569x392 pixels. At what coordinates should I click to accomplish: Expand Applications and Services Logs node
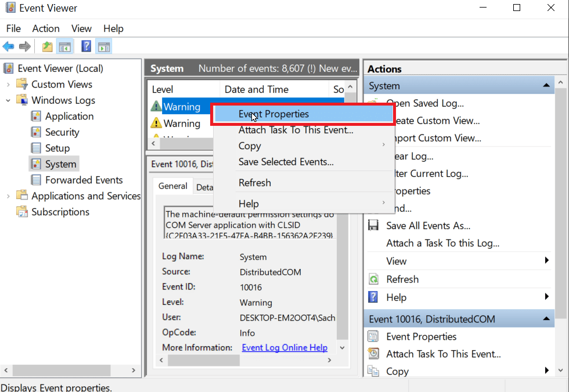click(8, 196)
